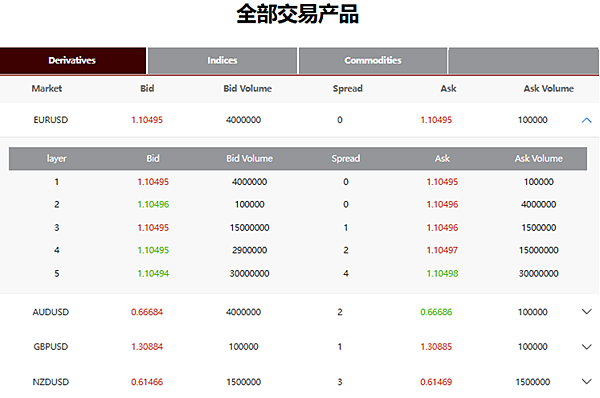
Task: Click the inner table Bid Volume header
Action: (249, 158)
